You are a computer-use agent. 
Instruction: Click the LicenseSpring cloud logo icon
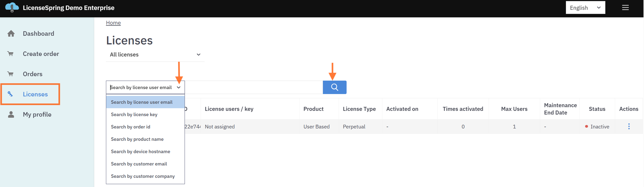click(x=12, y=7)
